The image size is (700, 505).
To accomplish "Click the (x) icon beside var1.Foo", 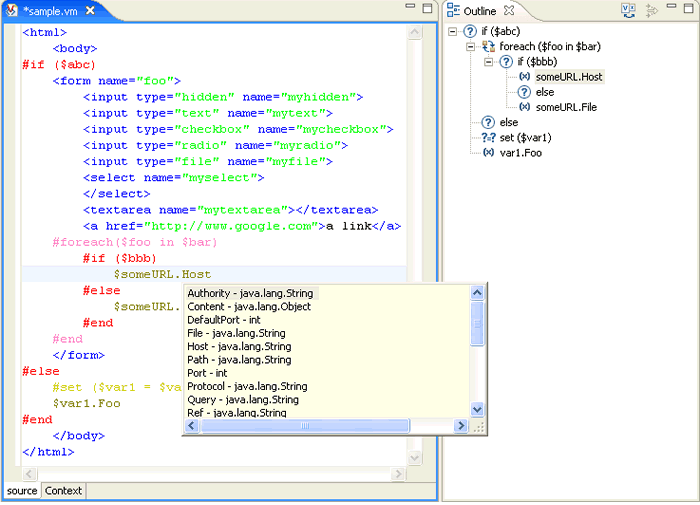I will 488,152.
